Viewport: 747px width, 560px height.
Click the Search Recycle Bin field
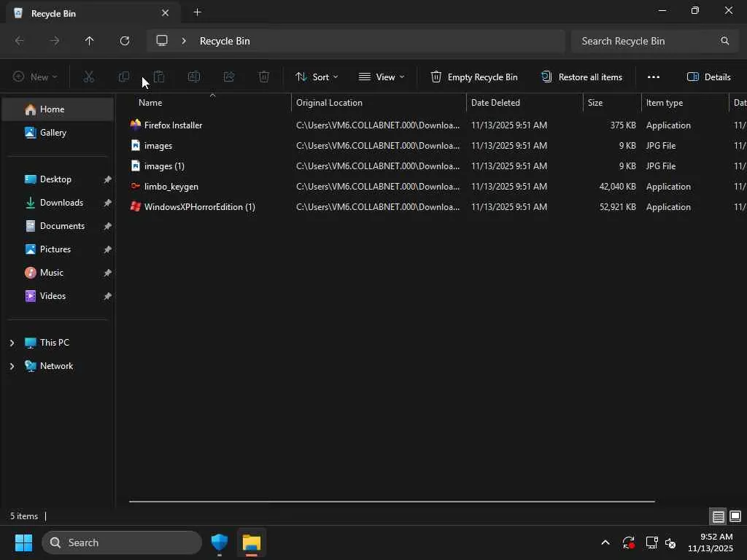(654, 41)
